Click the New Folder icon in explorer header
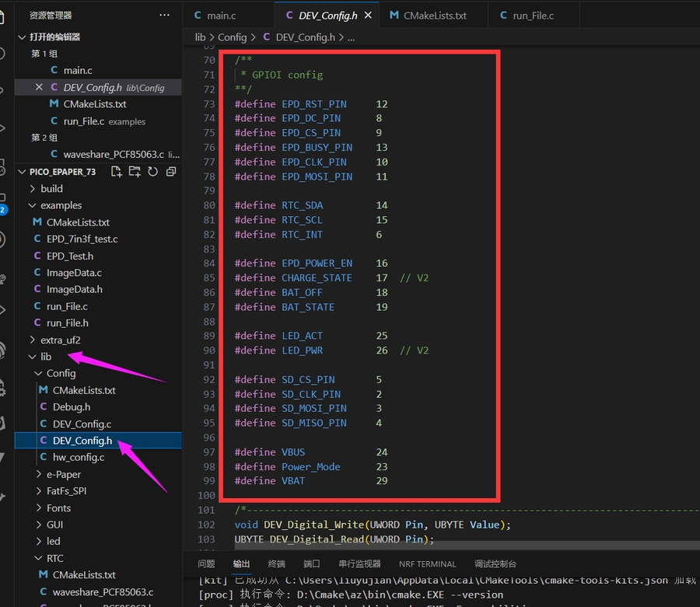The height and width of the screenshot is (607, 700). 135,172
